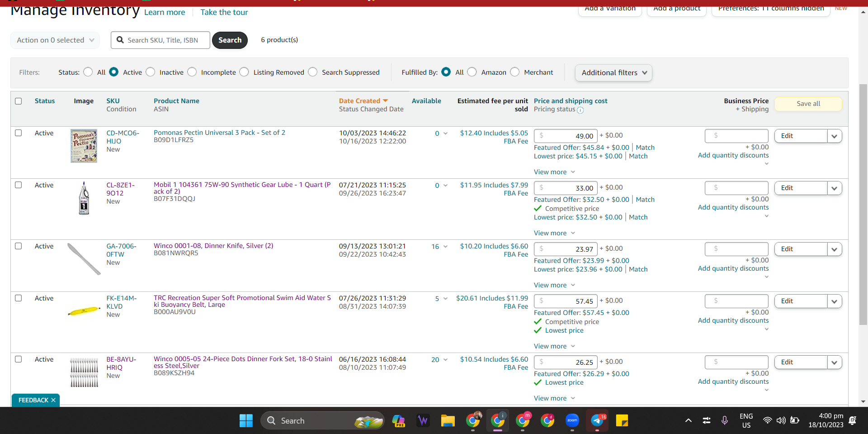Select 'Merchant' under Fulfilled By
This screenshot has height=434, width=868.
[515, 72]
